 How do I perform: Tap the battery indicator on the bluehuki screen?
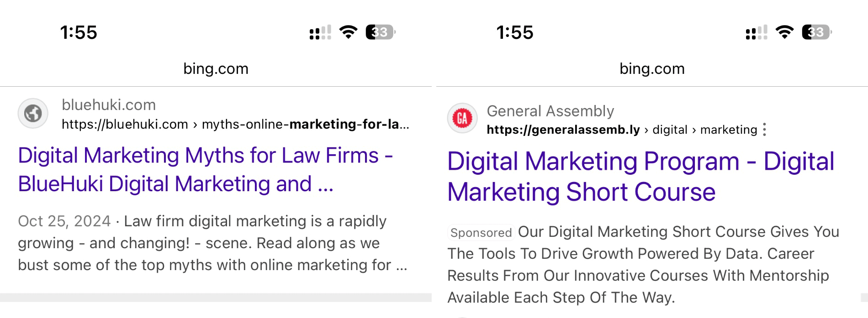pyautogui.click(x=380, y=32)
